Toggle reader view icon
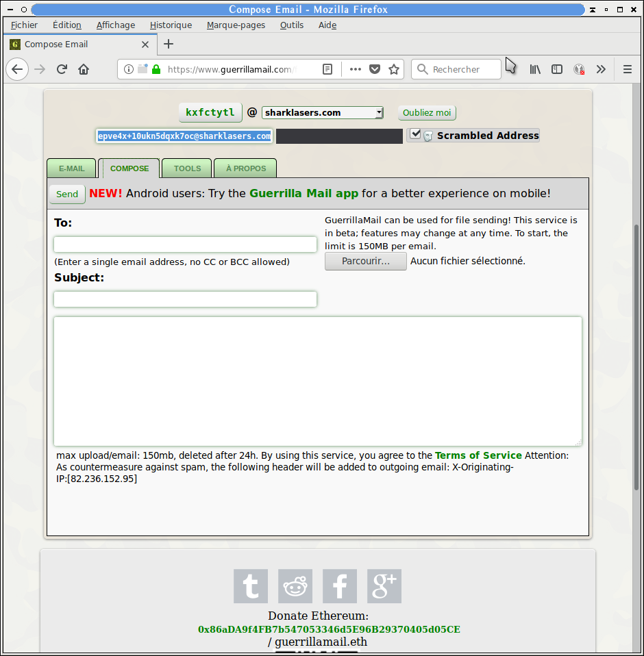Screen dimensions: 644x656 (327, 69)
